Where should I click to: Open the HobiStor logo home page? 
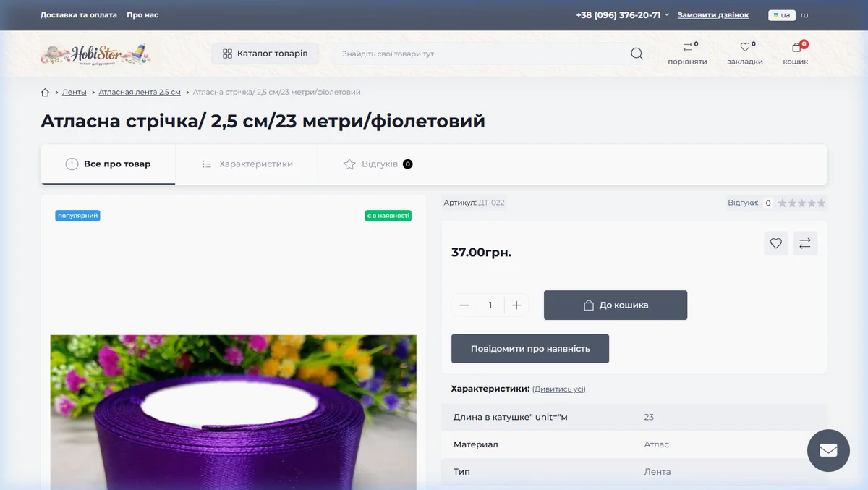[95, 54]
